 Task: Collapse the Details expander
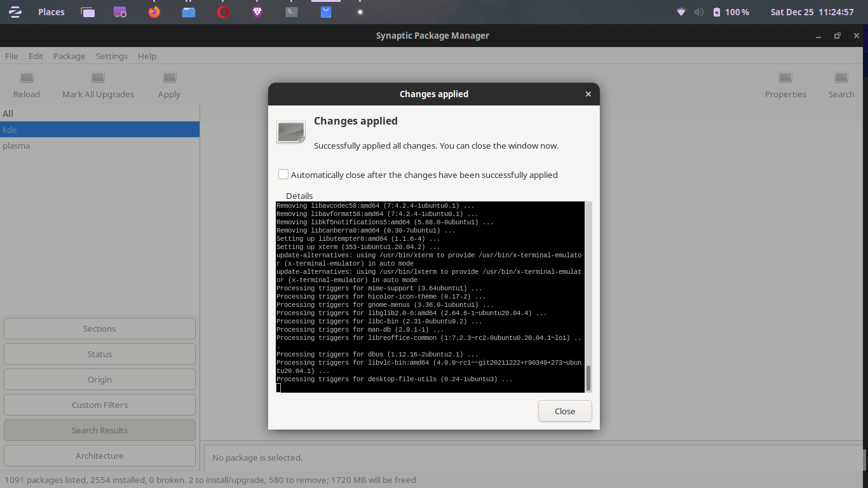[299, 196]
